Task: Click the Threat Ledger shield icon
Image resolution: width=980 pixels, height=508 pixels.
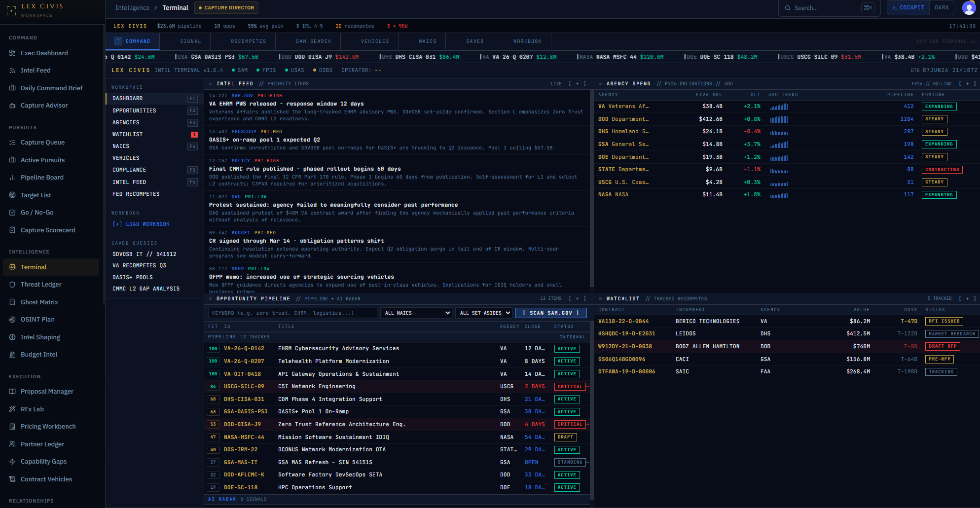Action: (12, 285)
